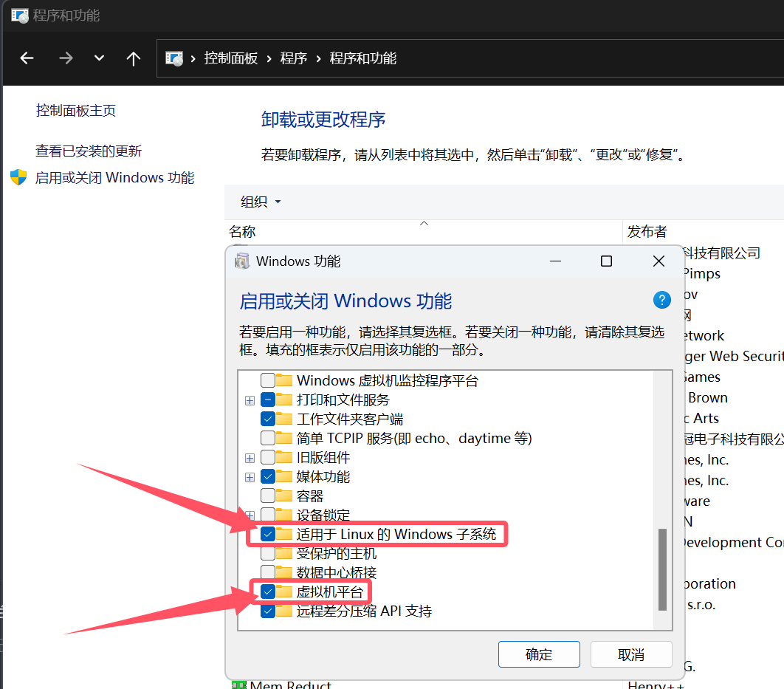Enable 受保护的主机 checkbox
This screenshot has width=784, height=689.
point(268,554)
